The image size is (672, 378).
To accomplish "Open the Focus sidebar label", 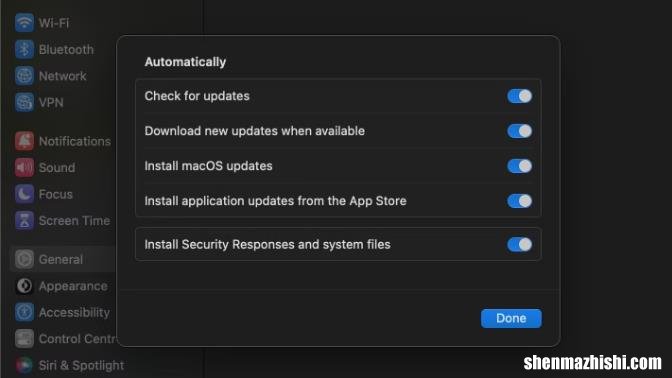I will point(56,194).
